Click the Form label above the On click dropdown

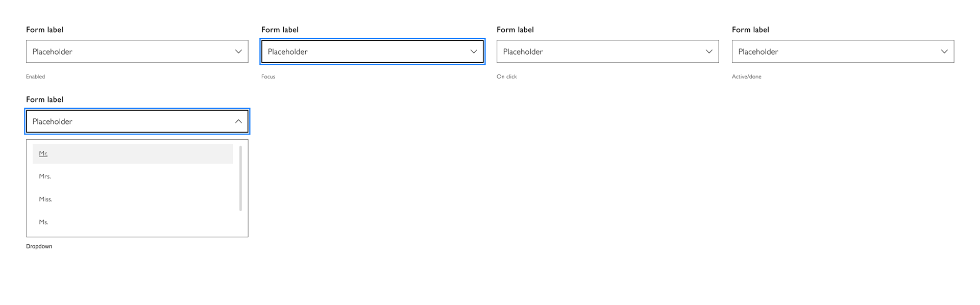tap(515, 30)
